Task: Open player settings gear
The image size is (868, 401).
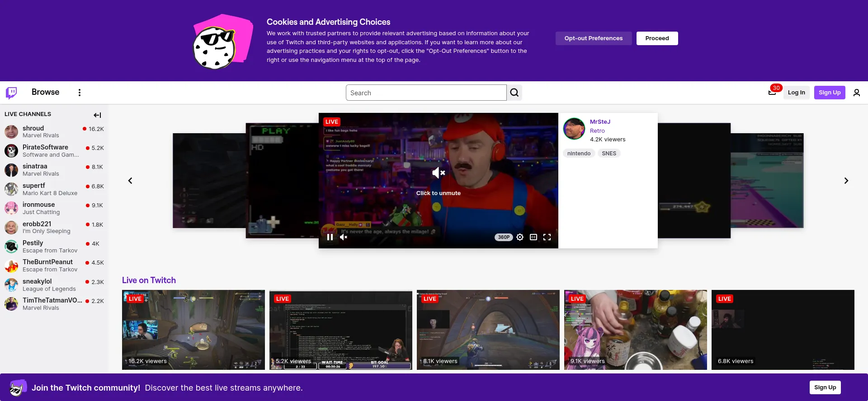Action: pos(520,237)
